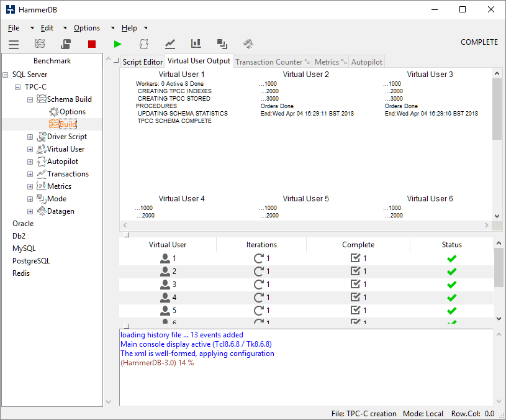This screenshot has width=506, height=420.
Task: Click the File menu dropdown arrow
Action: click(32, 28)
